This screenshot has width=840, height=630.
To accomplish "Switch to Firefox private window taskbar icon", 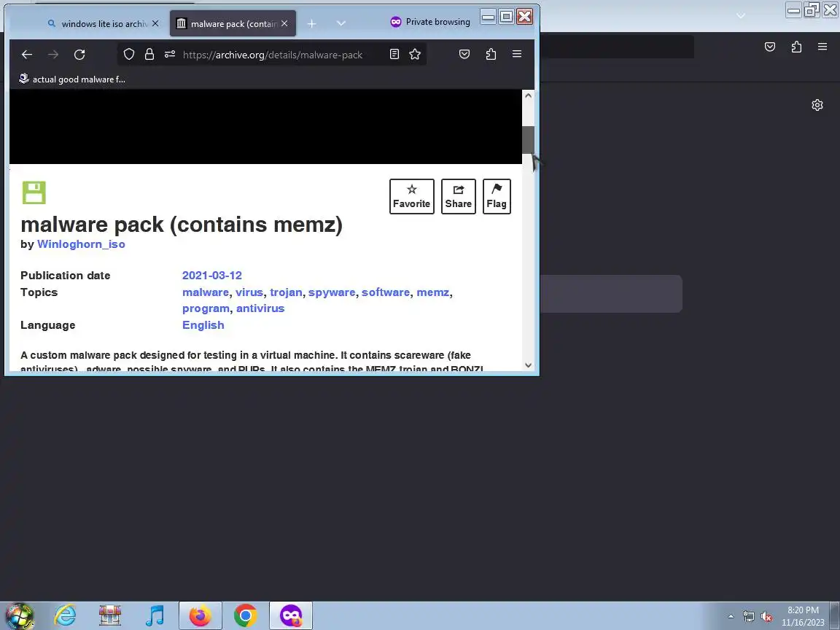I will 290,615.
